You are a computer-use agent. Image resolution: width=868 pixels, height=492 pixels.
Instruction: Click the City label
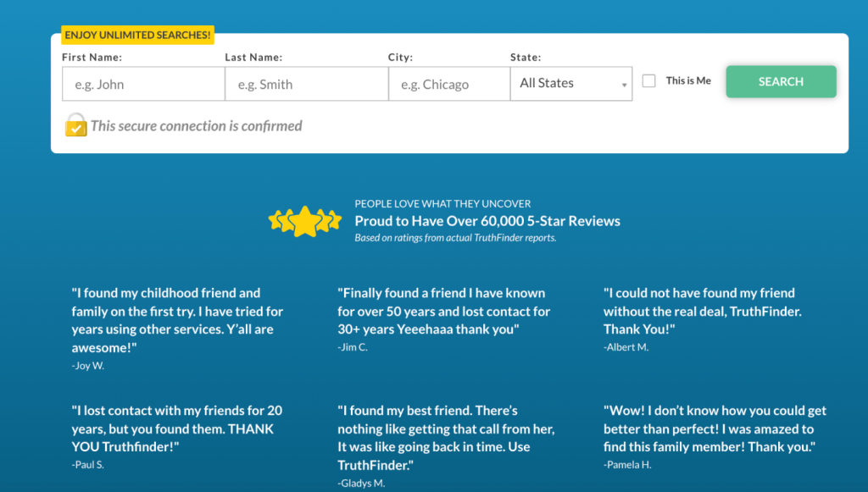pyautogui.click(x=400, y=57)
